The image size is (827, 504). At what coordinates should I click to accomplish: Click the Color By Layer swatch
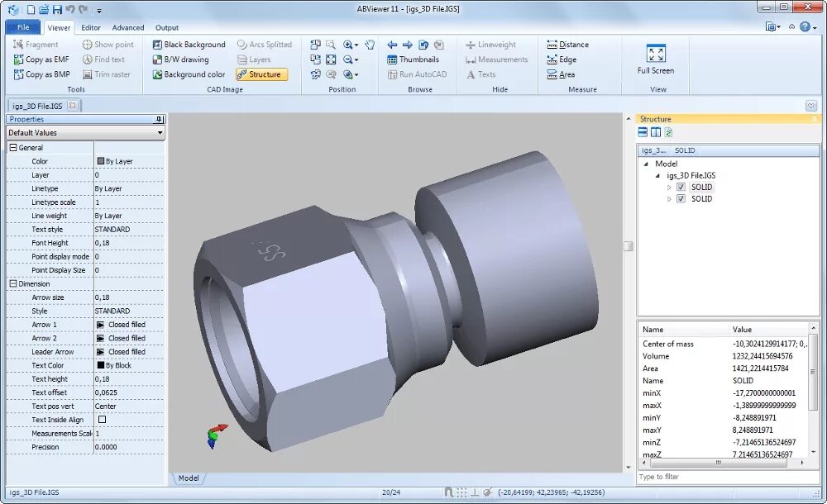[x=101, y=161]
